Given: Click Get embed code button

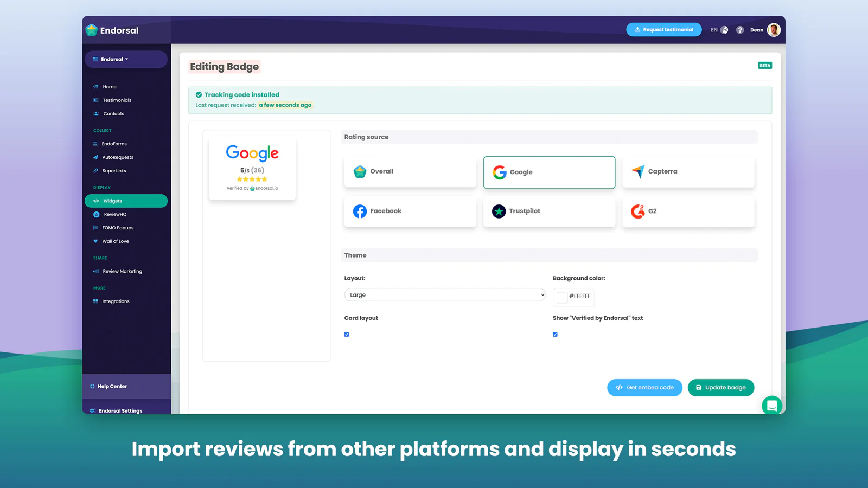Looking at the screenshot, I should click(x=644, y=388).
